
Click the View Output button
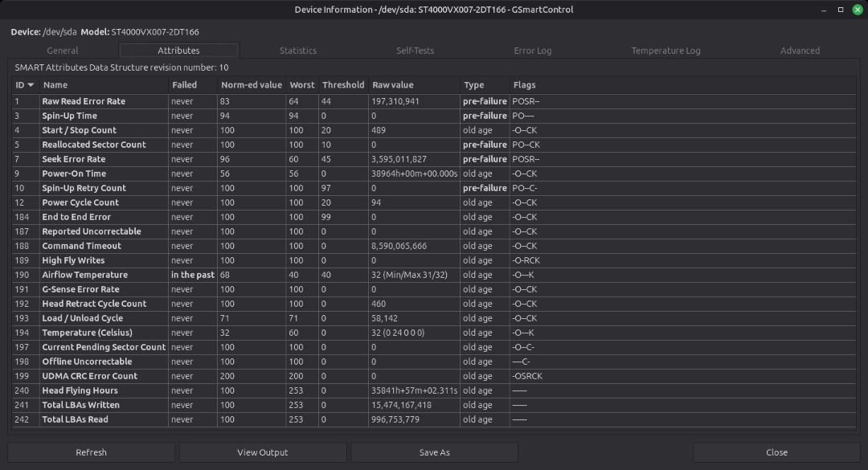(263, 452)
